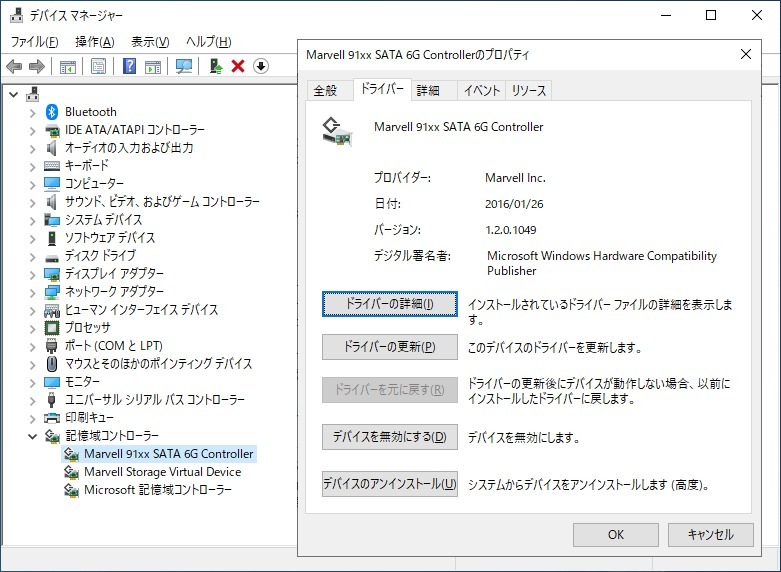781x572 pixels.
Task: Click the mouse pointing devices icon
Action: pos(52,364)
